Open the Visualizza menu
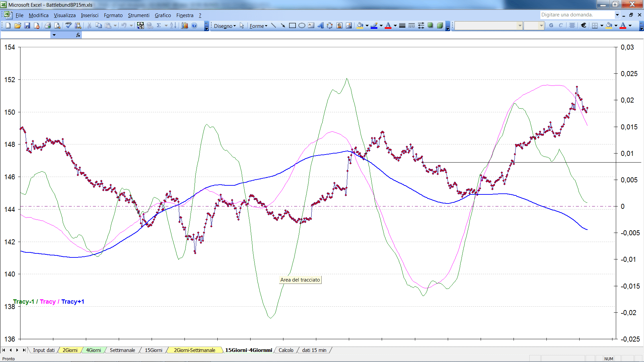644x362 pixels. [65, 15]
